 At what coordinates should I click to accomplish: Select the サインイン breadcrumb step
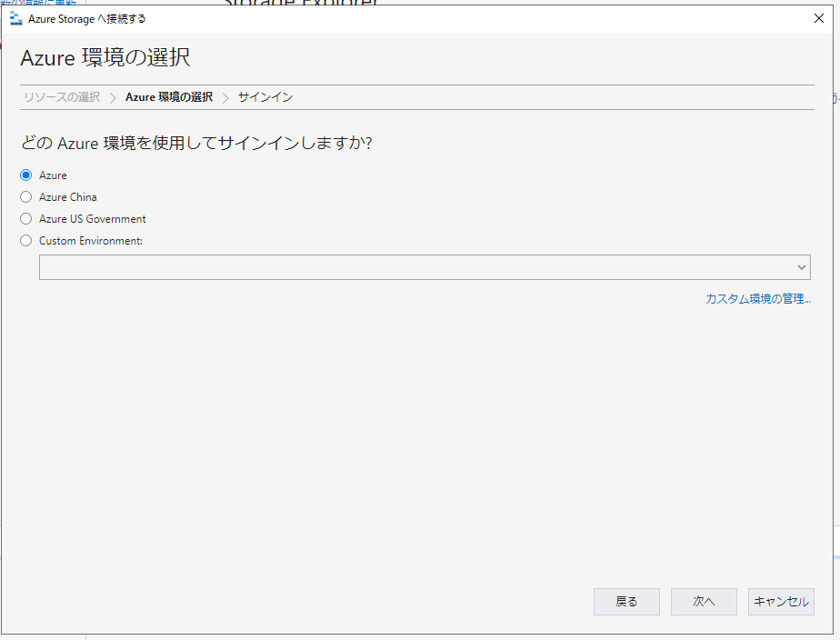click(265, 96)
